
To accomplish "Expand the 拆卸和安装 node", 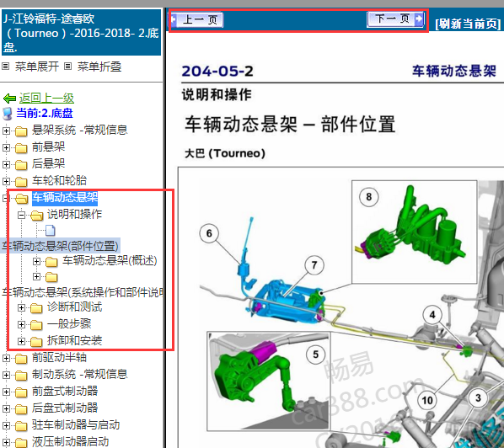I will (x=21, y=341).
